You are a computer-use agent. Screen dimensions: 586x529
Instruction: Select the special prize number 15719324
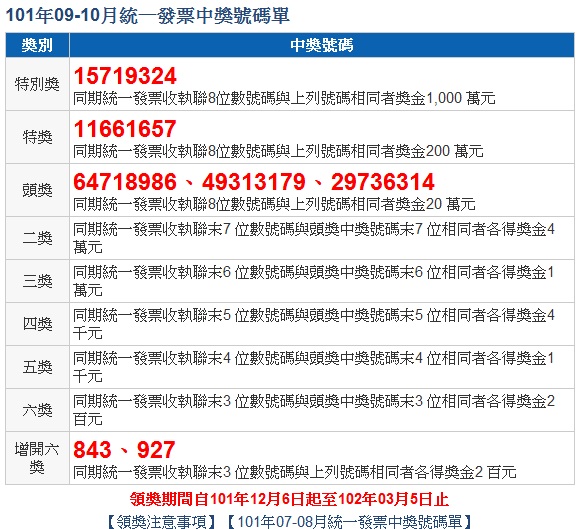click(125, 76)
